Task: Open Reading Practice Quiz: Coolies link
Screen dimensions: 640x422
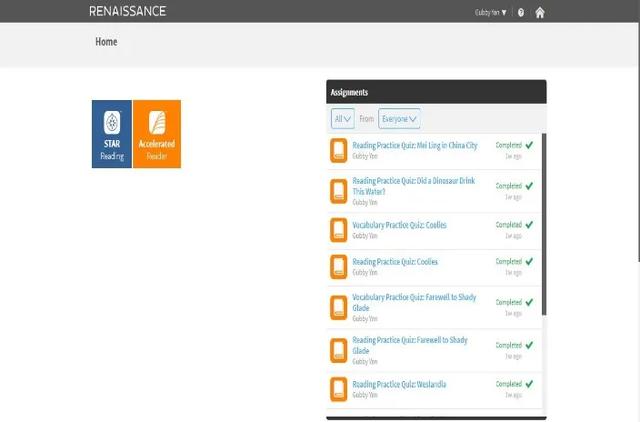Action: click(395, 262)
